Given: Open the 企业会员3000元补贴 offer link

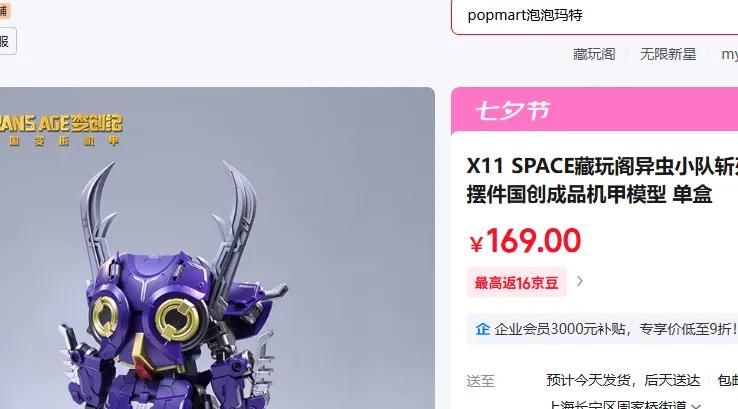Looking at the screenshot, I should point(616,329).
